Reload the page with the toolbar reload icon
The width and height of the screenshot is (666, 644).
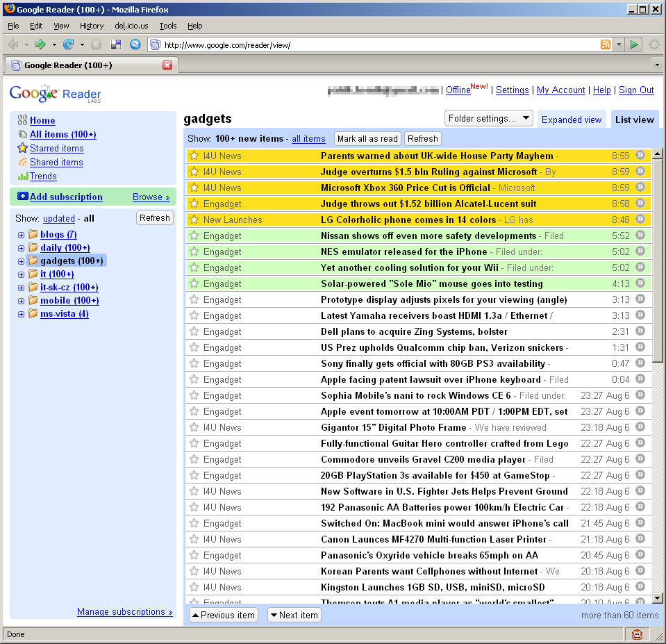(x=68, y=44)
